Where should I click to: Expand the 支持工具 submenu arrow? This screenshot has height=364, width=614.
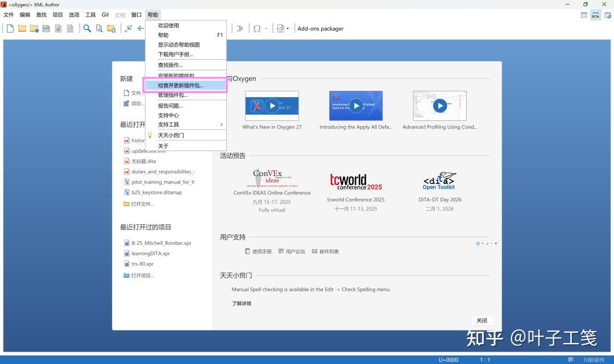coord(221,125)
